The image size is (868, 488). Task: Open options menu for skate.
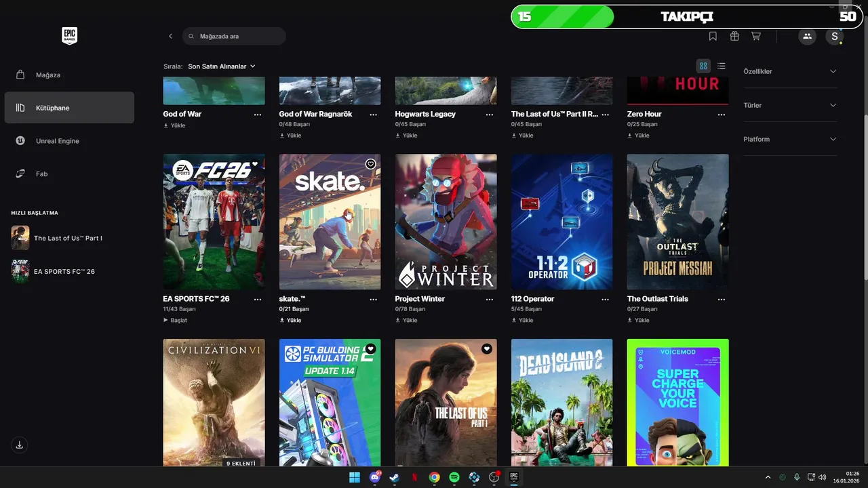(374, 299)
